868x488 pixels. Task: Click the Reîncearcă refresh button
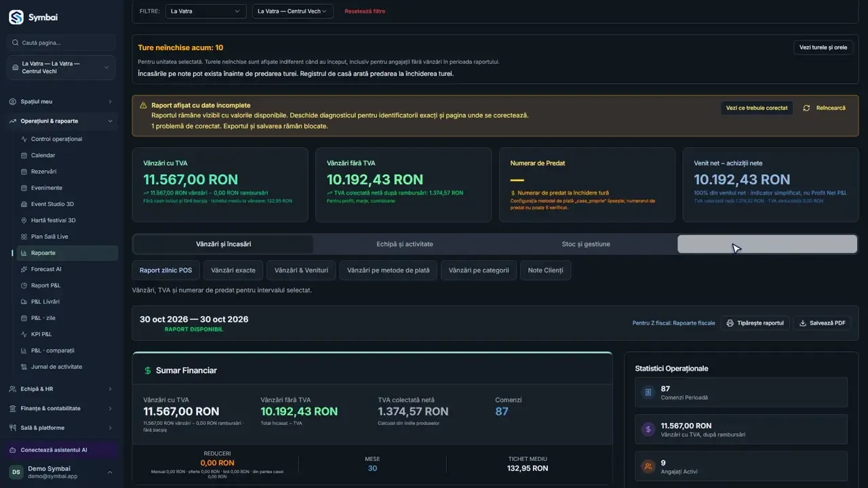click(824, 108)
